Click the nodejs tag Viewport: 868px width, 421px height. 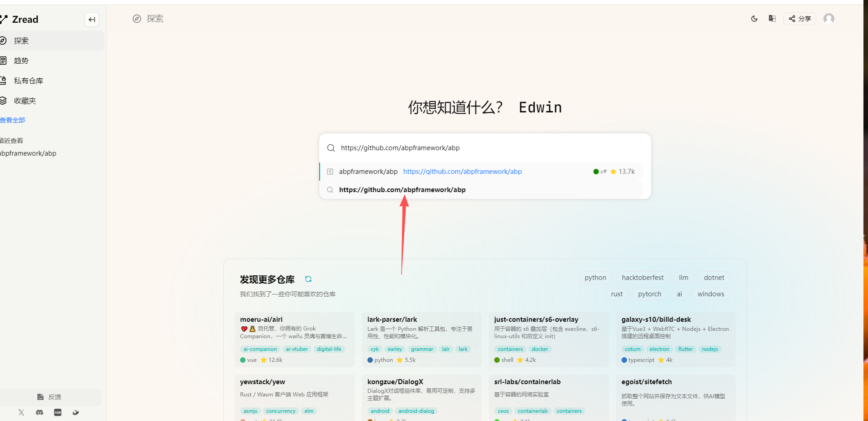click(x=710, y=349)
